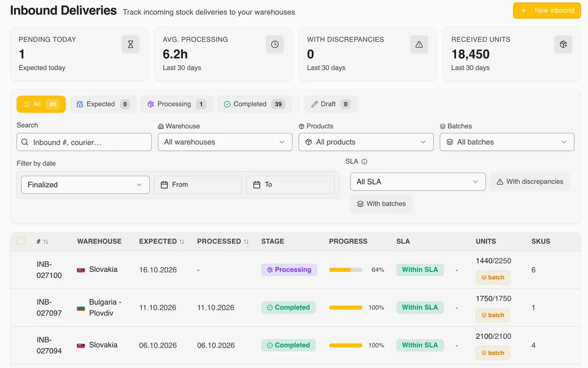Switch to the Draft tab
This screenshot has height=368, width=588.
click(x=331, y=104)
